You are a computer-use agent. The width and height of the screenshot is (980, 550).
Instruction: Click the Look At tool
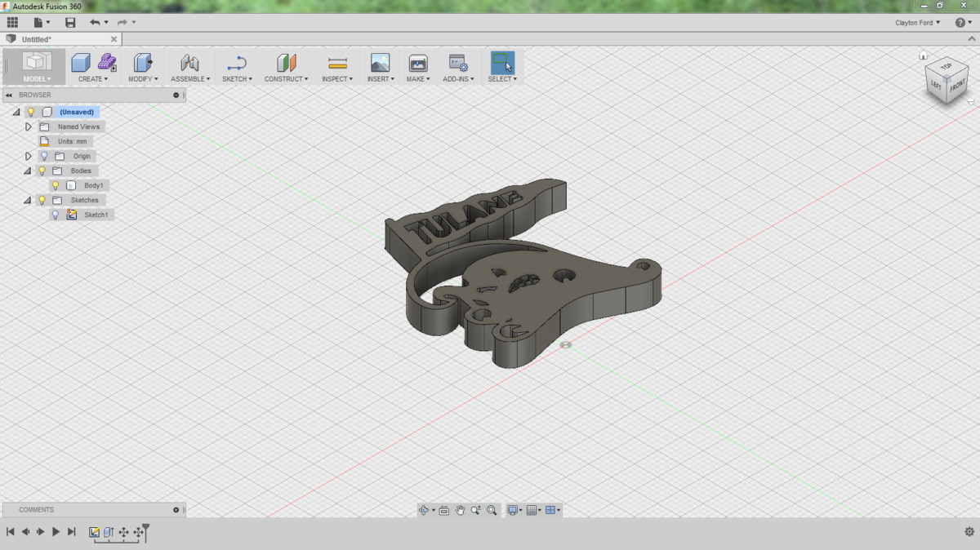click(x=443, y=510)
